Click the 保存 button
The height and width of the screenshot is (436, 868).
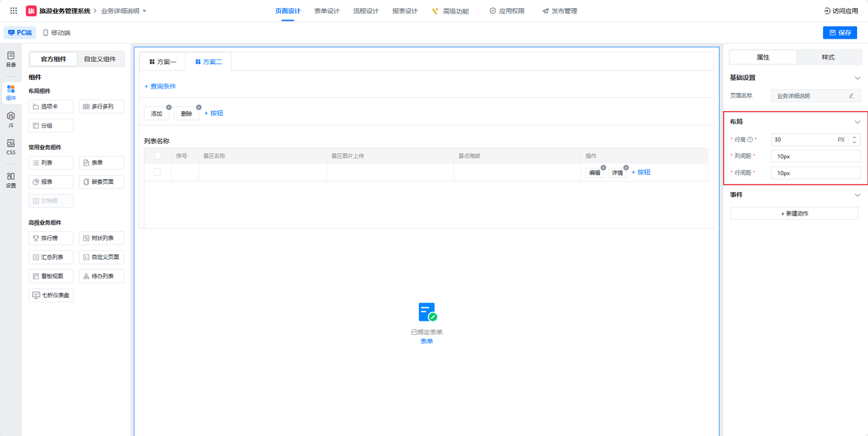pos(840,33)
